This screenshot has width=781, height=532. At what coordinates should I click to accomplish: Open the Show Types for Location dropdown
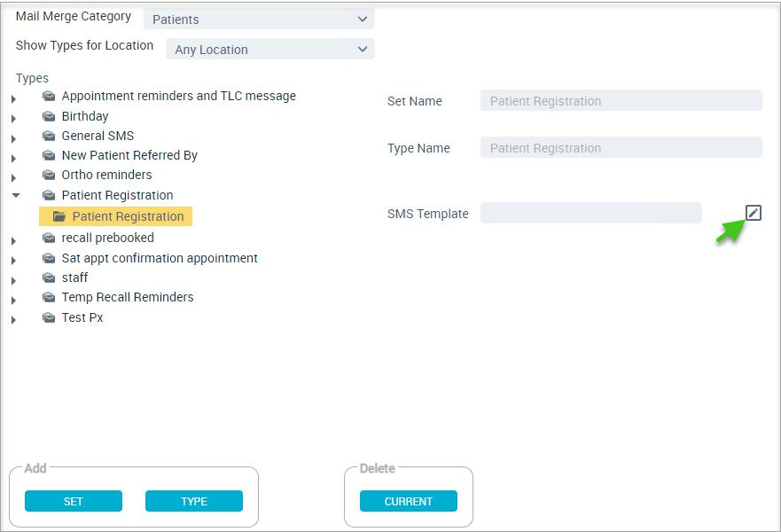coord(270,49)
